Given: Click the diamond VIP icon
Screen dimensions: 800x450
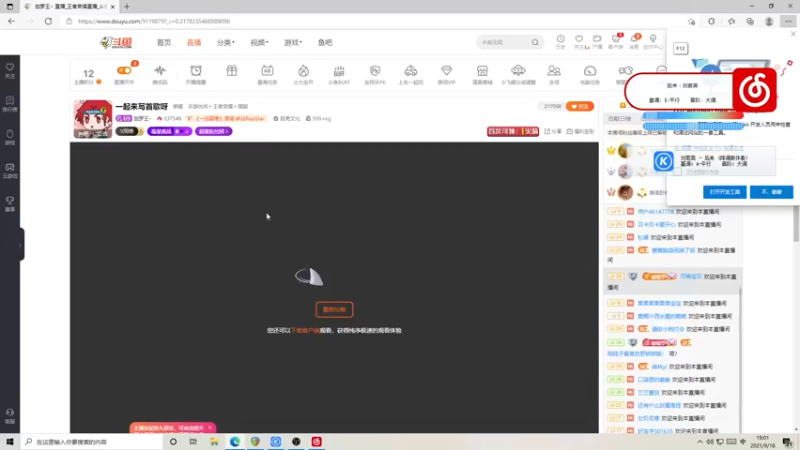Looking at the screenshot, I should click(446, 70).
